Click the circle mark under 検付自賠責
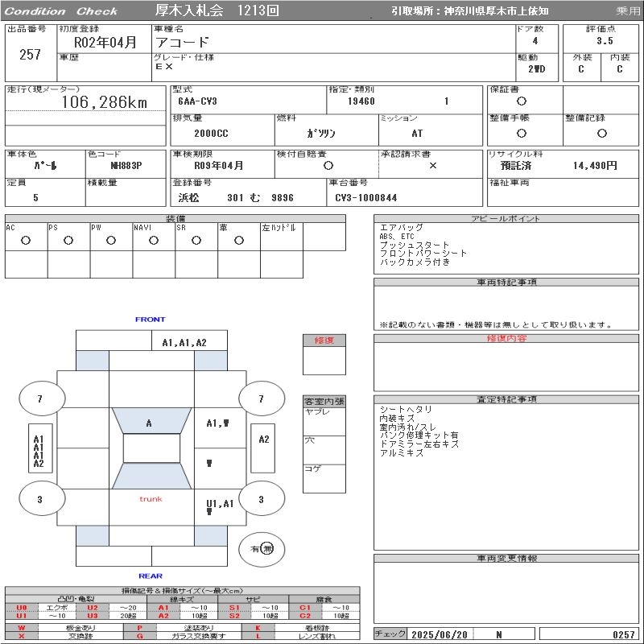 [x=328, y=166]
